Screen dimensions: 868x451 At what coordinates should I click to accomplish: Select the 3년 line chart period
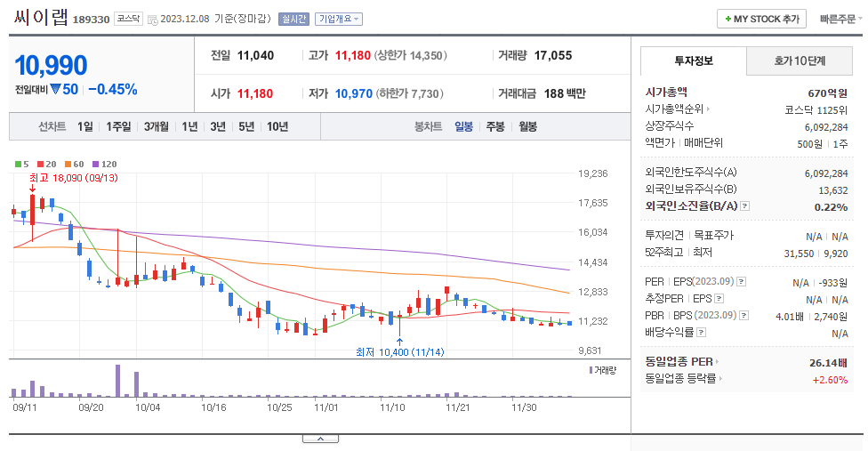(218, 126)
